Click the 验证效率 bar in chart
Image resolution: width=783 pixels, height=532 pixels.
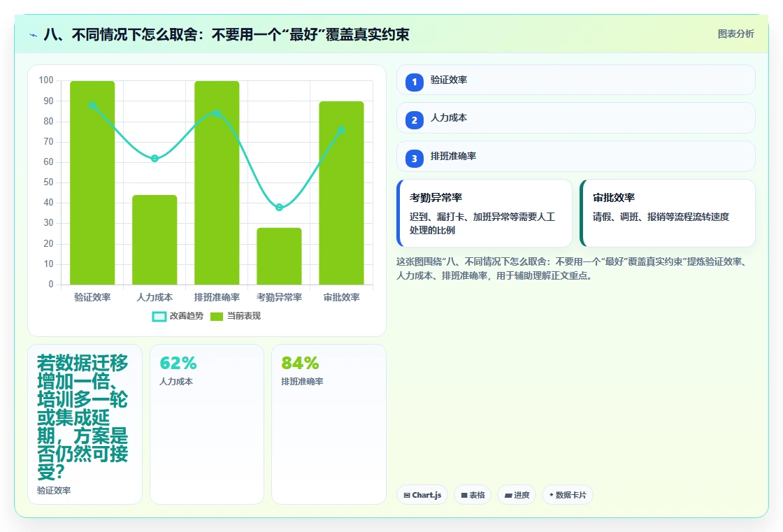pyautogui.click(x=92, y=183)
